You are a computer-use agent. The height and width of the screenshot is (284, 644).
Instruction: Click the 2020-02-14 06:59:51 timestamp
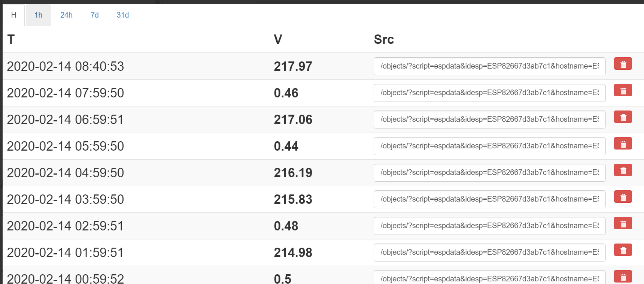pos(65,120)
